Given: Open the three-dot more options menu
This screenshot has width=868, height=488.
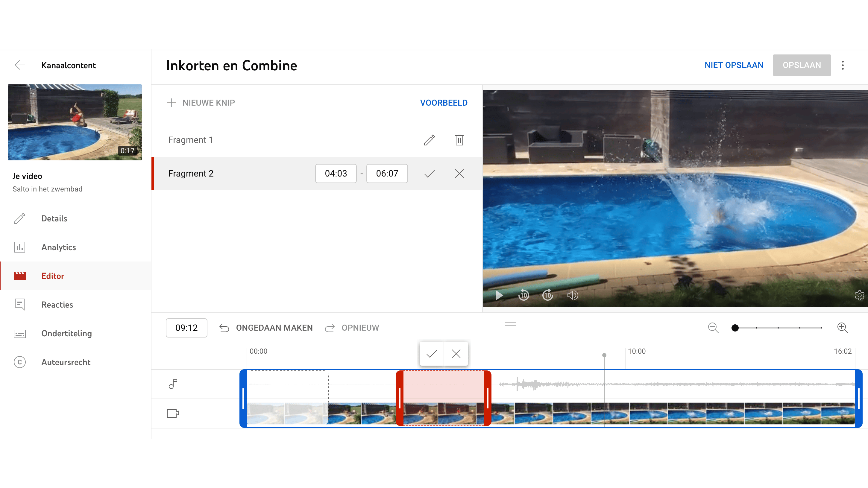Looking at the screenshot, I should [x=843, y=65].
